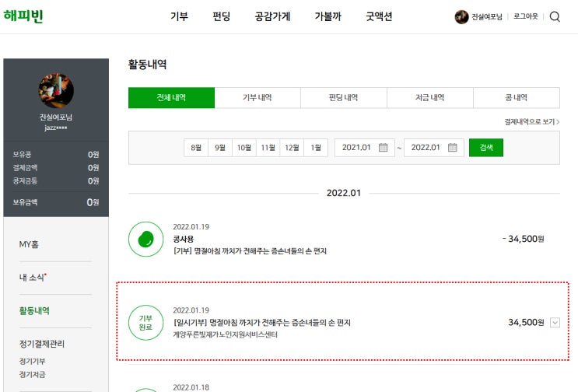The height and width of the screenshot is (392, 578).
Task: Open 정기저금 sidebar link
Action: point(32,374)
